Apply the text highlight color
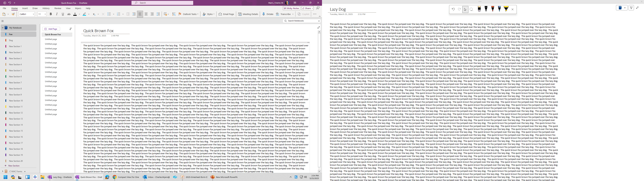The height and width of the screenshot is (181, 644). coord(84,14)
